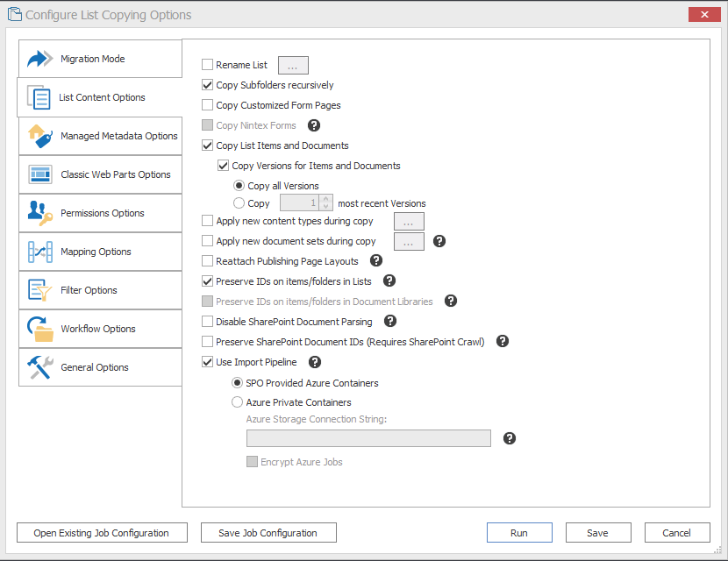Select the Migration Mode arrow icon

point(39,58)
